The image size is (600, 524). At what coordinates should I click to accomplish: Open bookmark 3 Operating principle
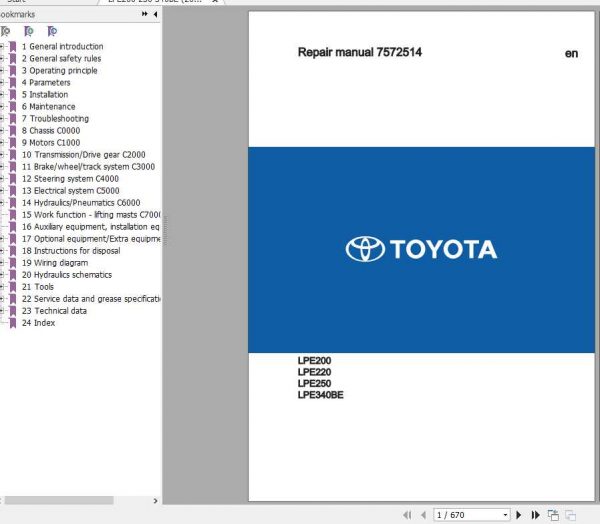[59, 71]
